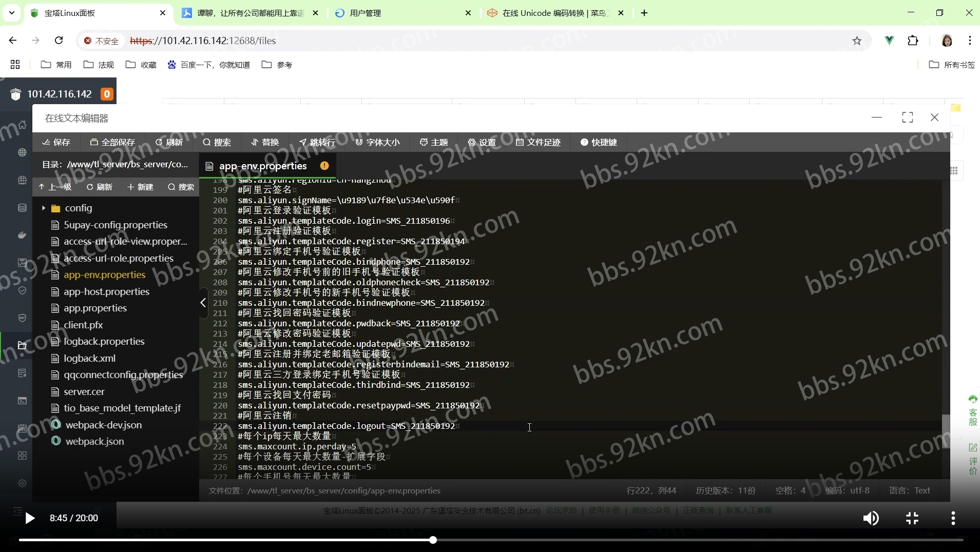Click 全部保存 to save all files

pos(112,142)
